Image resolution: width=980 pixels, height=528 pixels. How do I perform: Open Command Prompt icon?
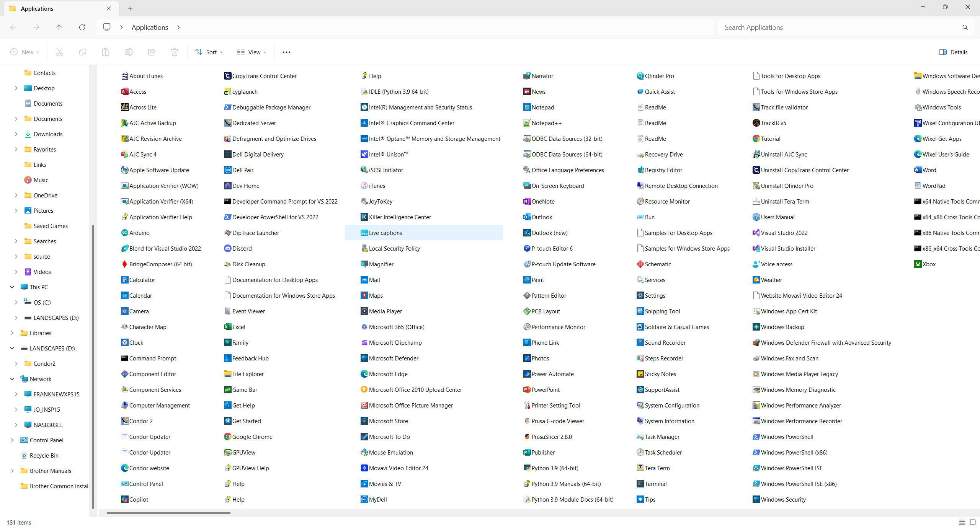pyautogui.click(x=124, y=358)
